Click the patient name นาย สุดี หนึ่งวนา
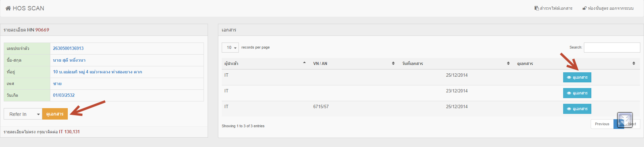 point(69,60)
